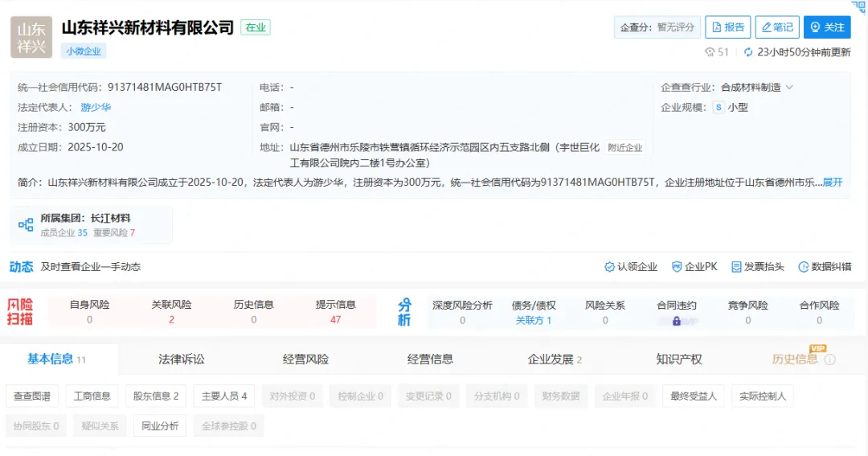Viewport: 868px width, 456px height.
Task: Click the info icon beside 历史信息 tab
Action: point(829,359)
